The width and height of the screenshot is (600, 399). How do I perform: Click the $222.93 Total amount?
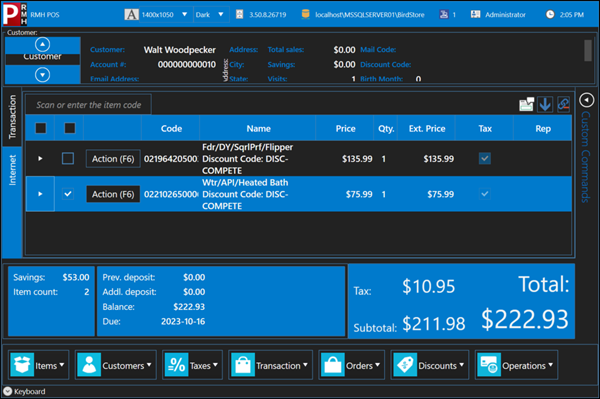click(525, 319)
